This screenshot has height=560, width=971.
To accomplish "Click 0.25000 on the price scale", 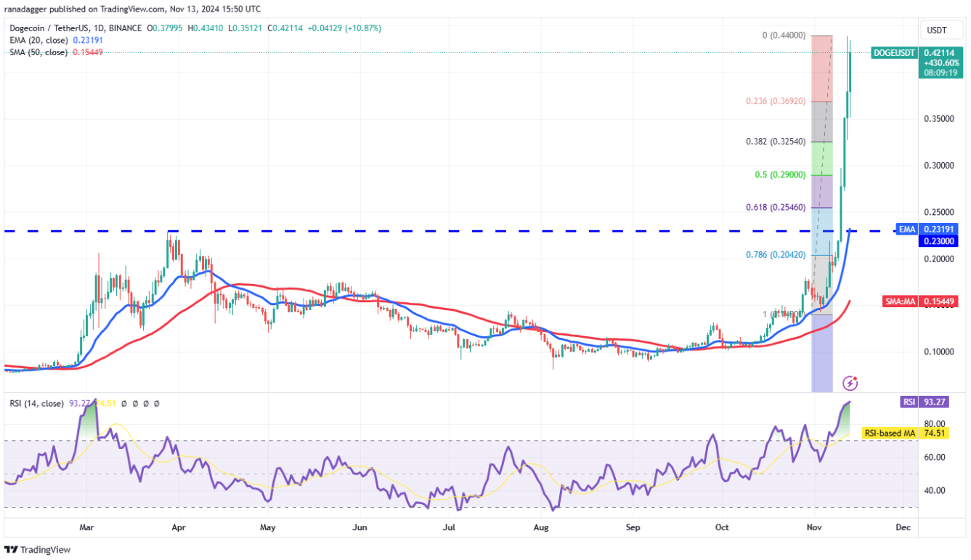I will (938, 212).
